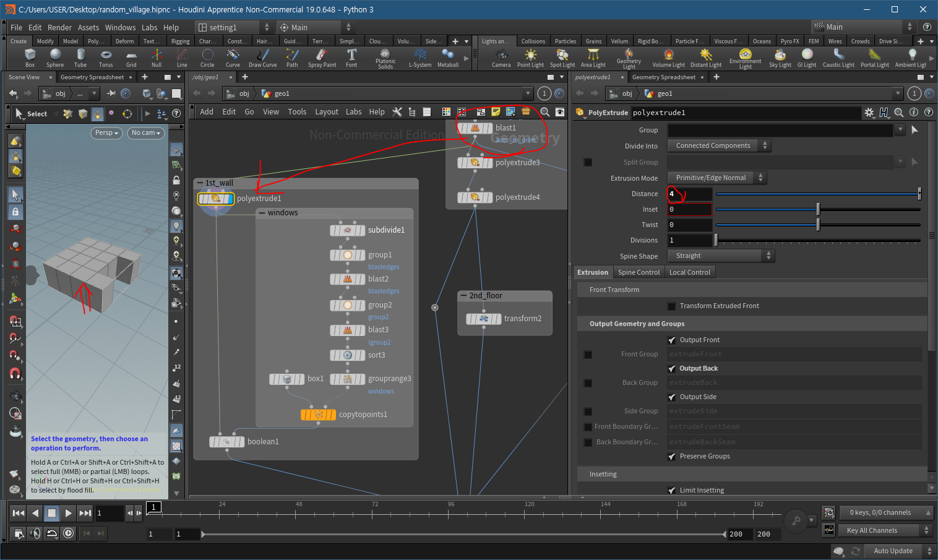The height and width of the screenshot is (560, 938).
Task: Switch to the Local Control tab
Action: (689, 272)
